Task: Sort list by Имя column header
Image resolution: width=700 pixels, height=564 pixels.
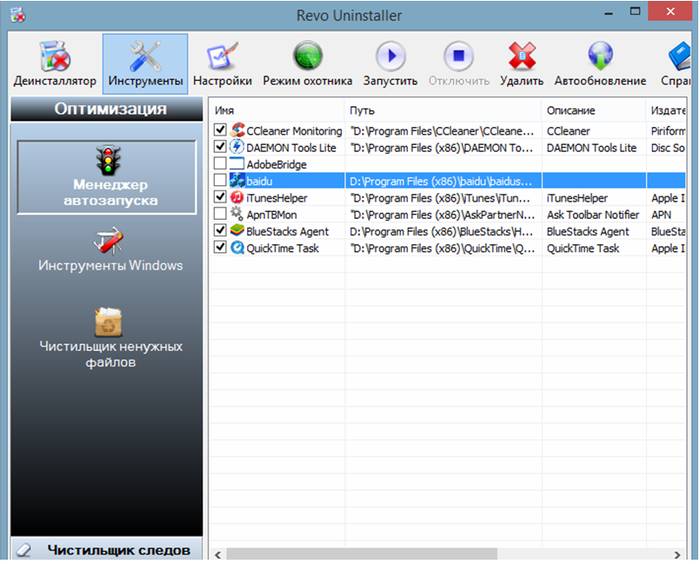Action: [276, 110]
